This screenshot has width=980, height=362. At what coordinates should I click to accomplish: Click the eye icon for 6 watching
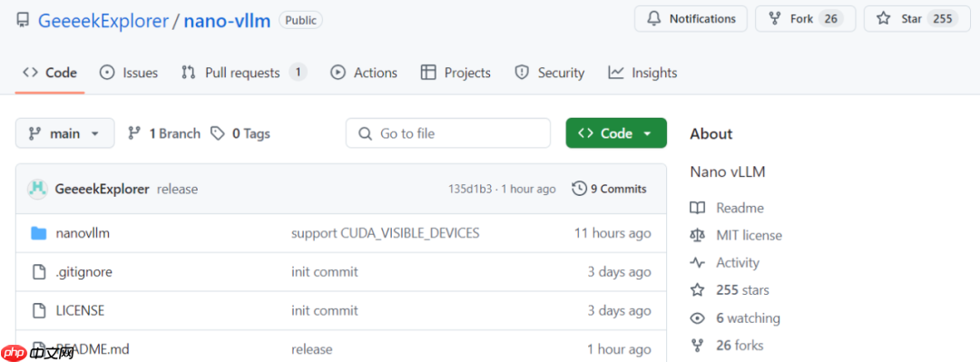tap(697, 318)
